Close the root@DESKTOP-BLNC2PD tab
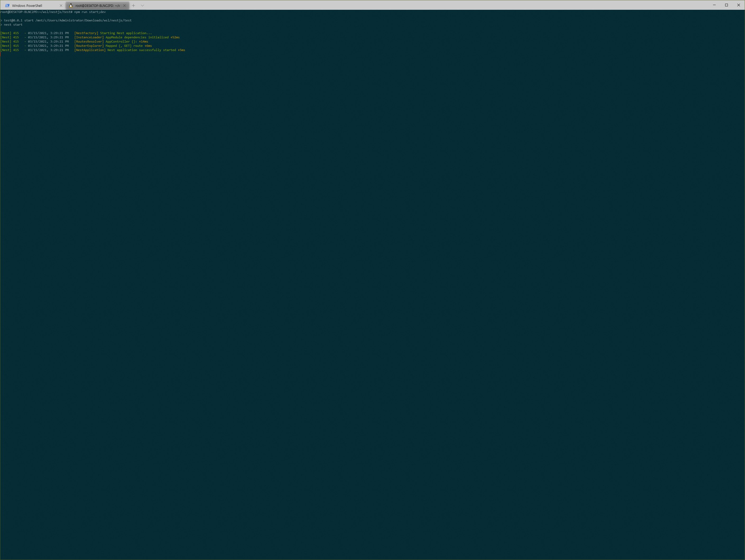 click(125, 6)
